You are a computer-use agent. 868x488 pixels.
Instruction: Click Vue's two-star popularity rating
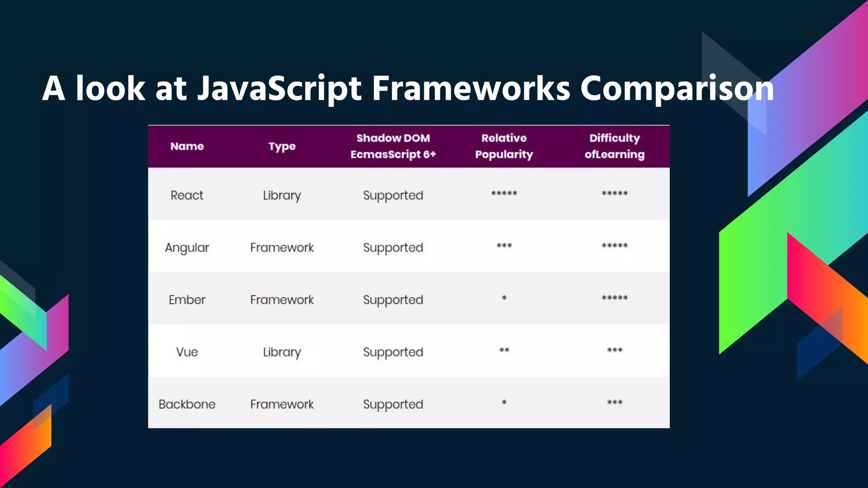tap(504, 351)
